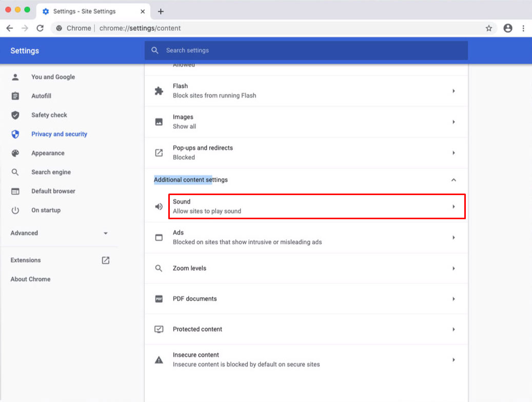Click the Insecure content warning icon

coord(159,360)
